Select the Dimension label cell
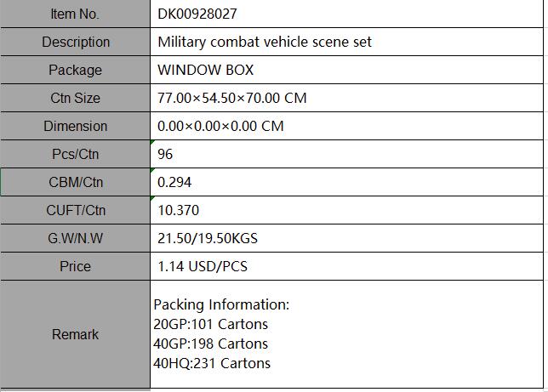This screenshot has width=548, height=392. click(75, 126)
